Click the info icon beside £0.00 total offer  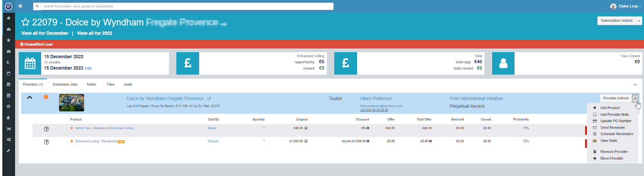[x=430, y=141]
